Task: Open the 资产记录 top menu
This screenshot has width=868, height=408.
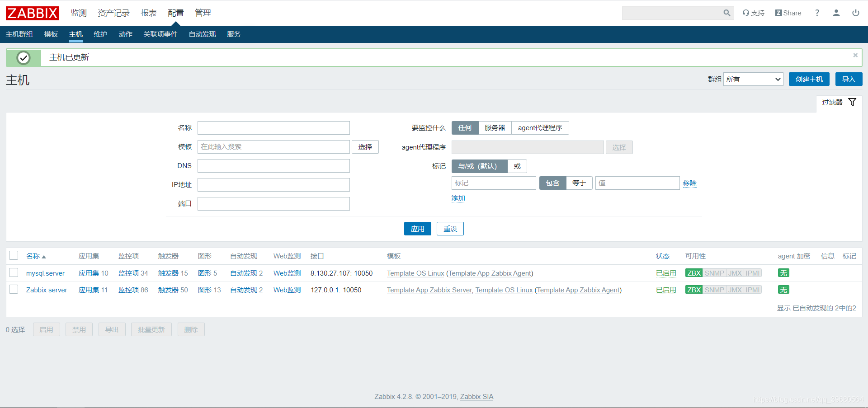Action: (113, 13)
